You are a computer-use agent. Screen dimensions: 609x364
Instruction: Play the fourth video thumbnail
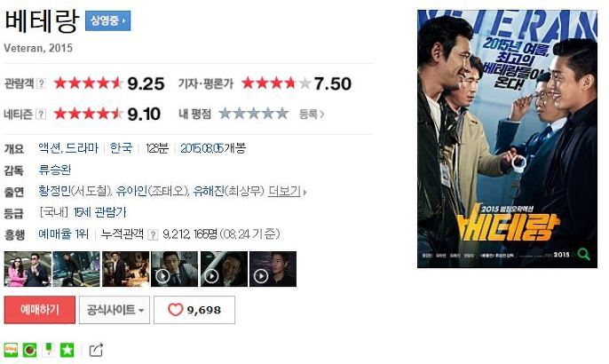pos(175,269)
